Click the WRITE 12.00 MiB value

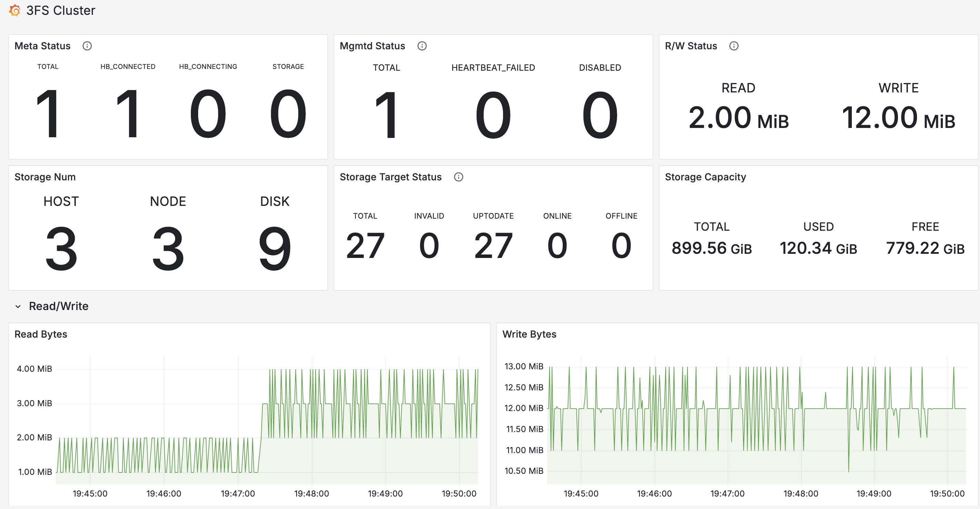898,118
